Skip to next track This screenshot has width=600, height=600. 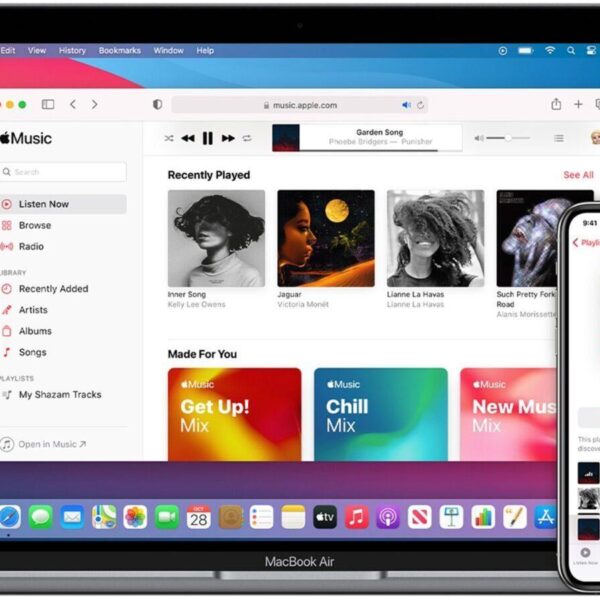228,138
